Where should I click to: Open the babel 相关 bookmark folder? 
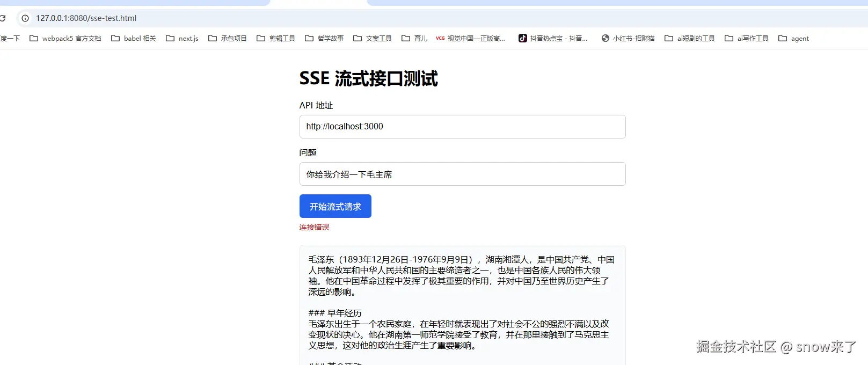tap(133, 39)
